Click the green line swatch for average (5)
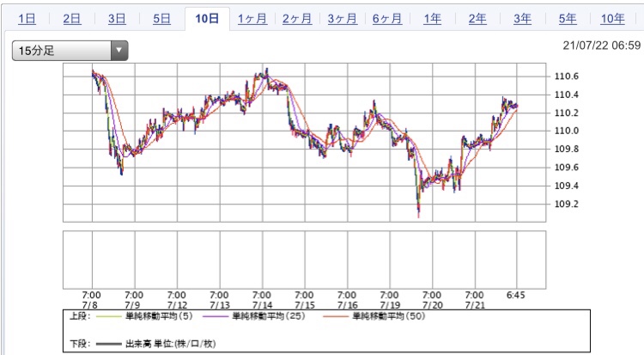The height and width of the screenshot is (355, 644). pos(108,316)
